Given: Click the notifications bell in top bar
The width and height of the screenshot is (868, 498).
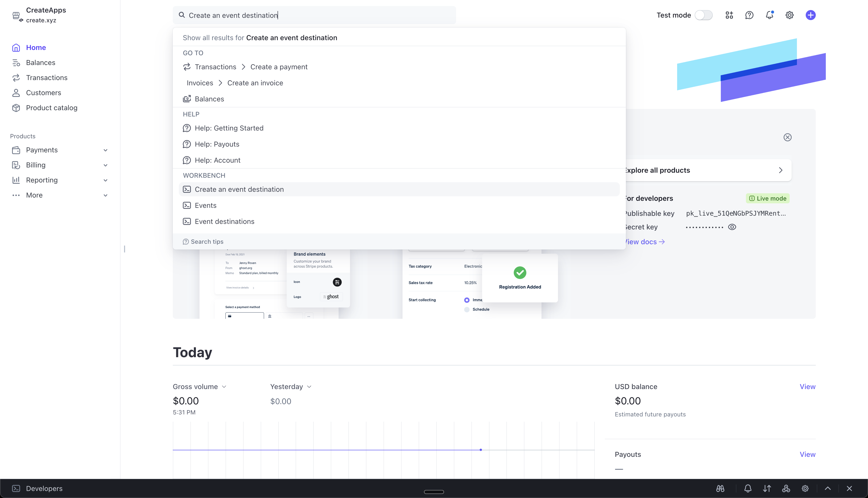Looking at the screenshot, I should point(769,15).
